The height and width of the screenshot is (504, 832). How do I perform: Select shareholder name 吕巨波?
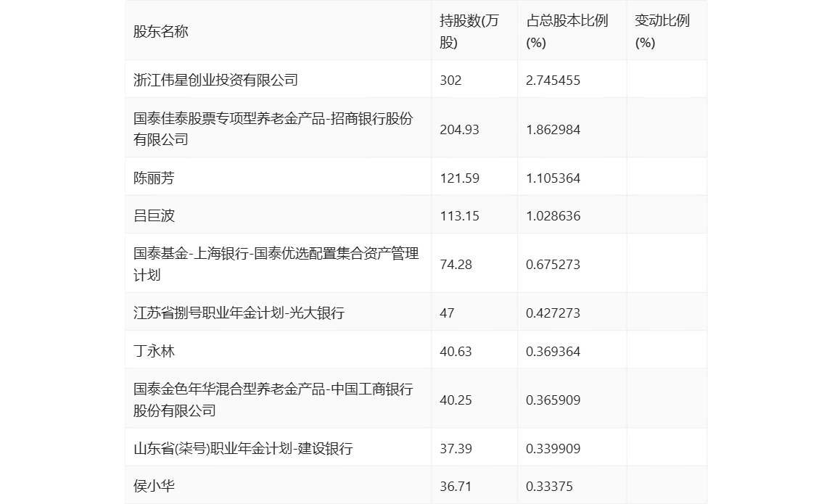pyautogui.click(x=154, y=216)
